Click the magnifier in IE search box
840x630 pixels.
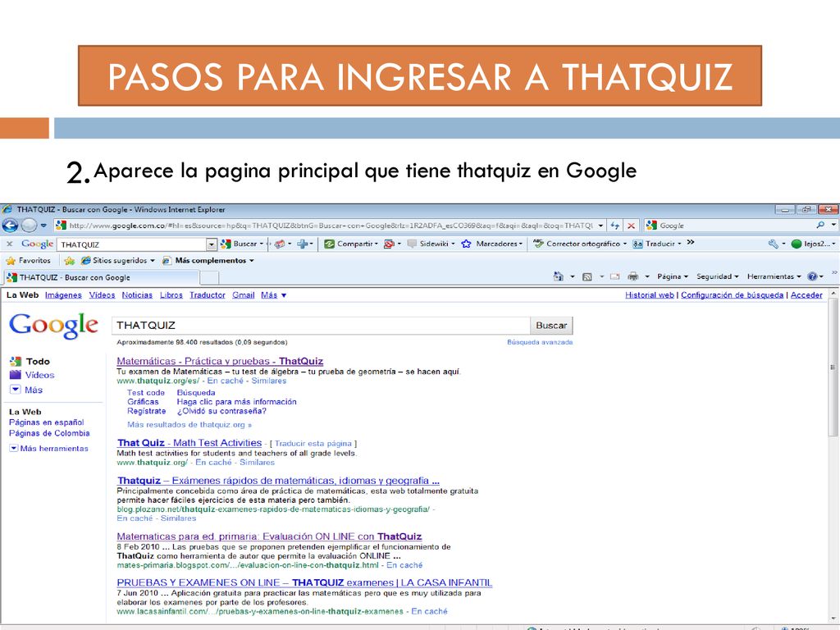tap(819, 226)
